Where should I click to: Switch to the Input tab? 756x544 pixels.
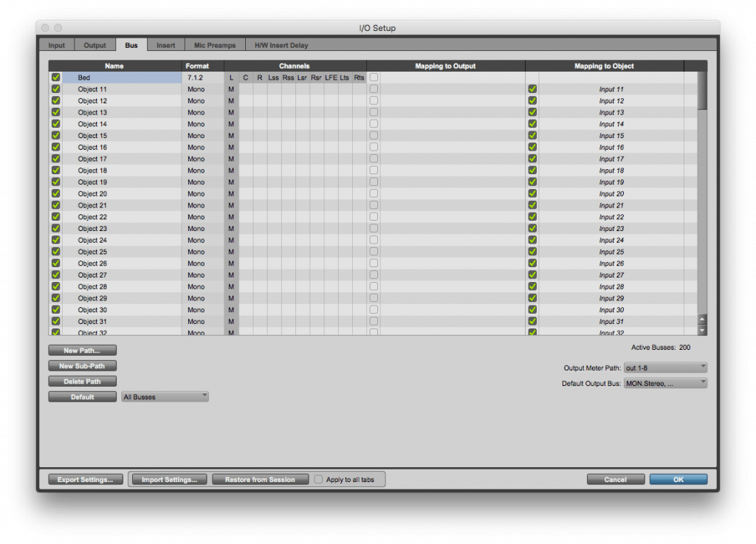[x=57, y=46]
